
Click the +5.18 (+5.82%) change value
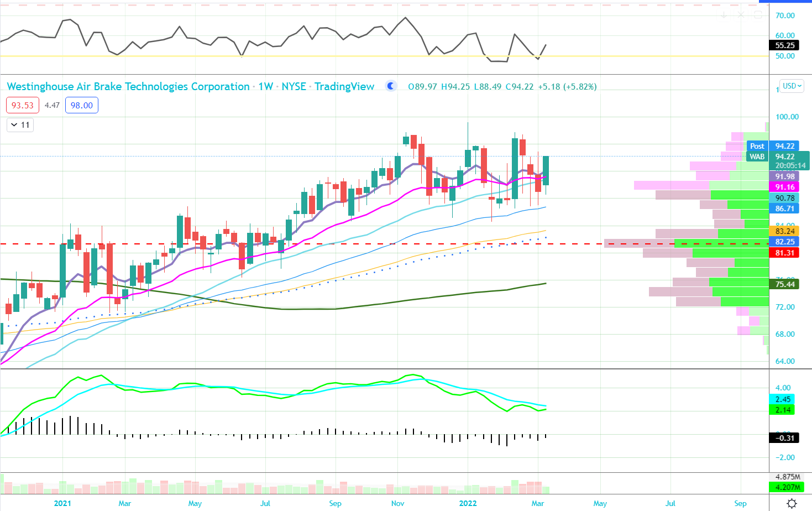click(567, 87)
